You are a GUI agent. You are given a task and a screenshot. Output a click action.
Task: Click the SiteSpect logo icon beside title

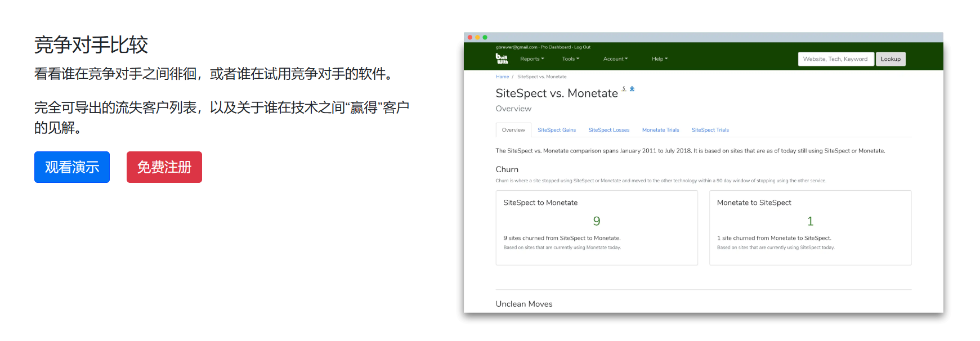(624, 88)
